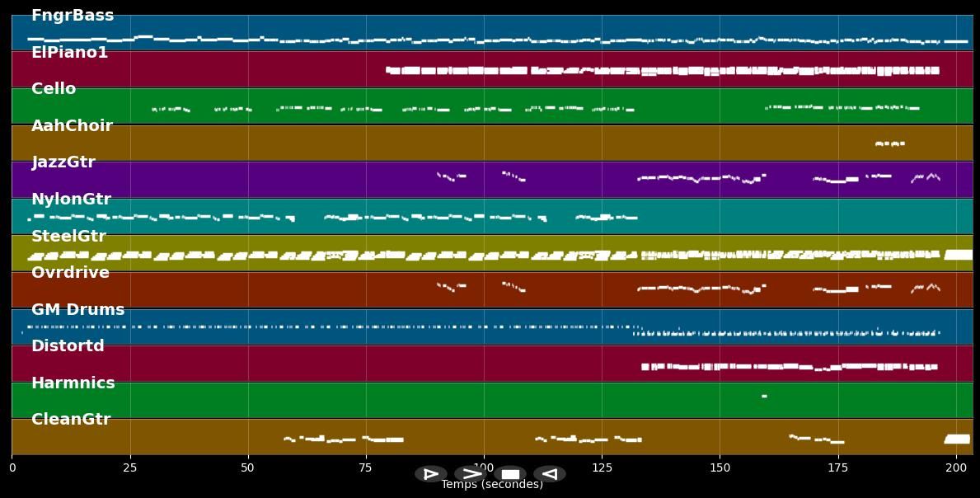Click the Distortd track name
Viewport: 980px width, 498px height.
tap(68, 346)
